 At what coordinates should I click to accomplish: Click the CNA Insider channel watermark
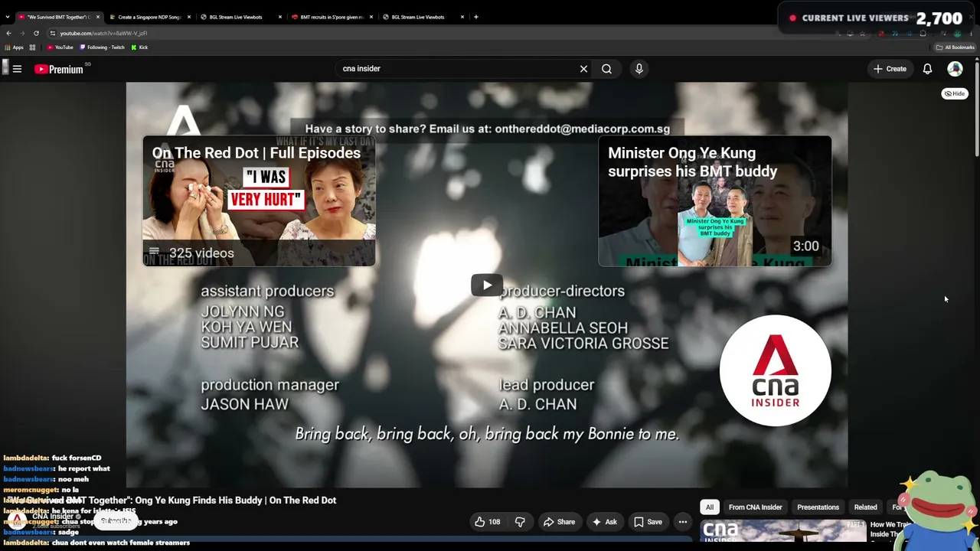[x=776, y=370]
